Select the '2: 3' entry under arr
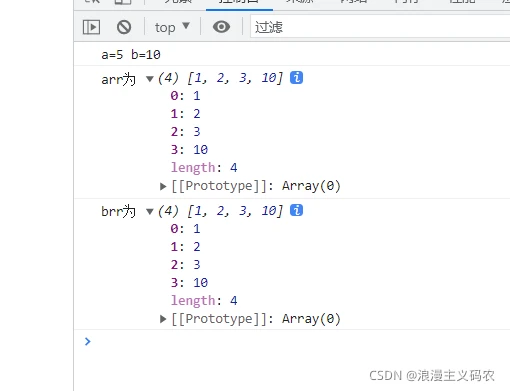This screenshot has height=391, width=510. (185, 132)
